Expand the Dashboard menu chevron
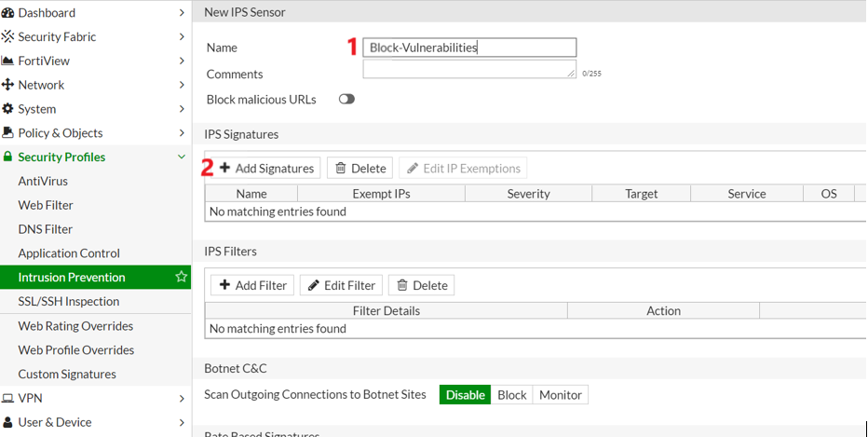 (x=182, y=13)
